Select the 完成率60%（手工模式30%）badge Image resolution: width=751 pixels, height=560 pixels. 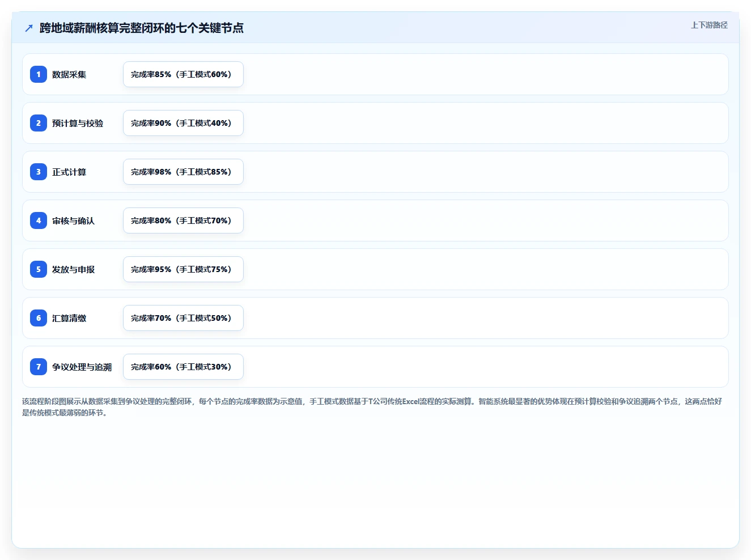click(x=183, y=367)
